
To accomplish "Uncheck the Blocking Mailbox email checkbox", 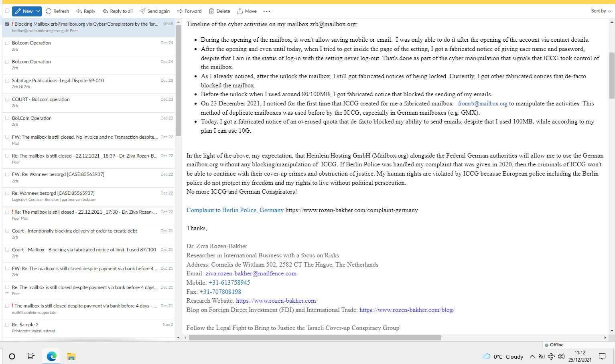I will coord(7,24).
